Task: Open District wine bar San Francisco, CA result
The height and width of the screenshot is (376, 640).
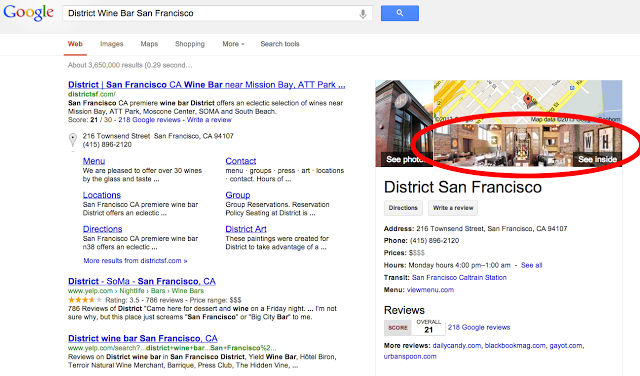Action: point(142,338)
